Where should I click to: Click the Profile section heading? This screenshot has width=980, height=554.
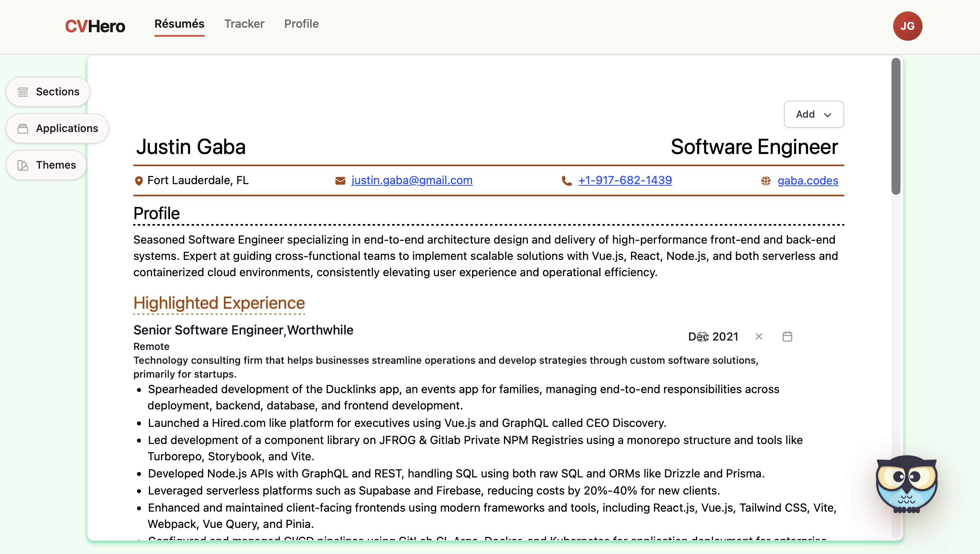coord(157,213)
